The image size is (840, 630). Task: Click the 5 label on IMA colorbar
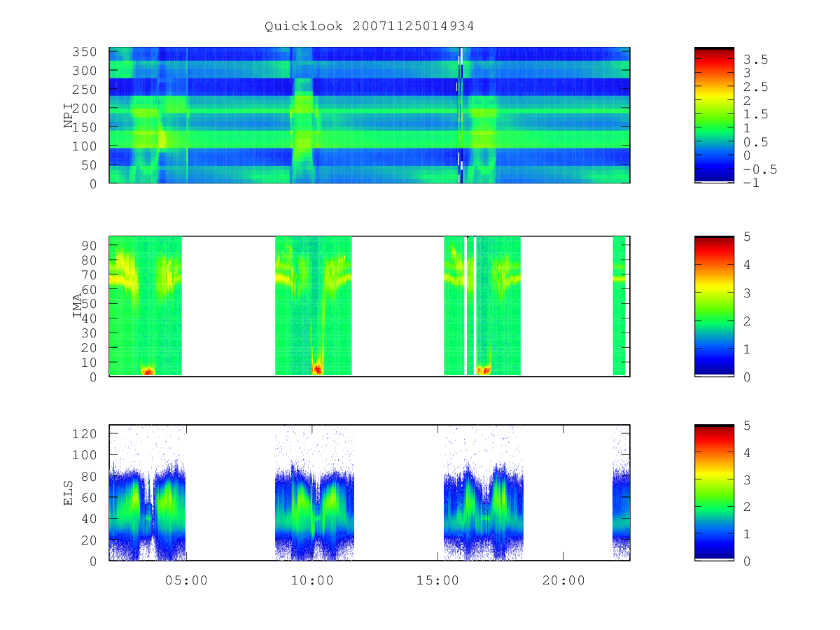coord(747,237)
